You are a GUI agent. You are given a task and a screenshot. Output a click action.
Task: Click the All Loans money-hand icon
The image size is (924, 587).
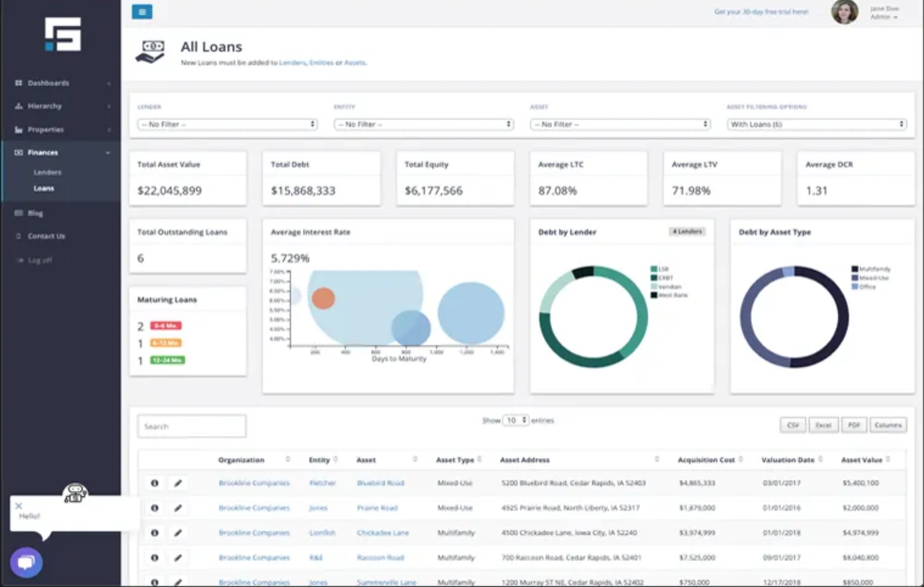click(x=150, y=52)
